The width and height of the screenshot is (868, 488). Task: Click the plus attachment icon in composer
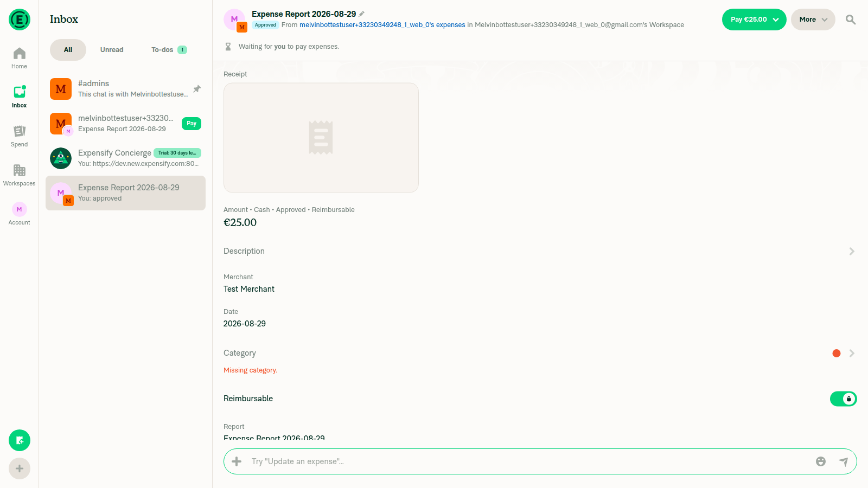click(x=237, y=461)
